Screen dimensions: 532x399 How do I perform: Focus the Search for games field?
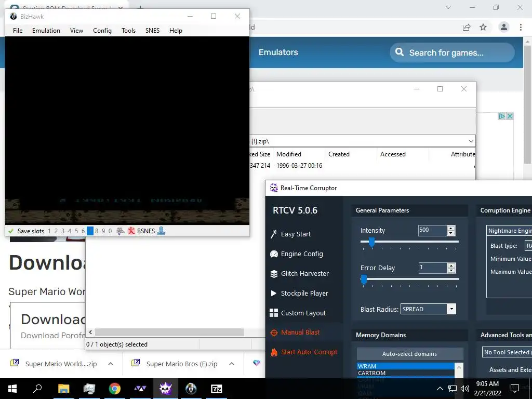tap(452, 52)
